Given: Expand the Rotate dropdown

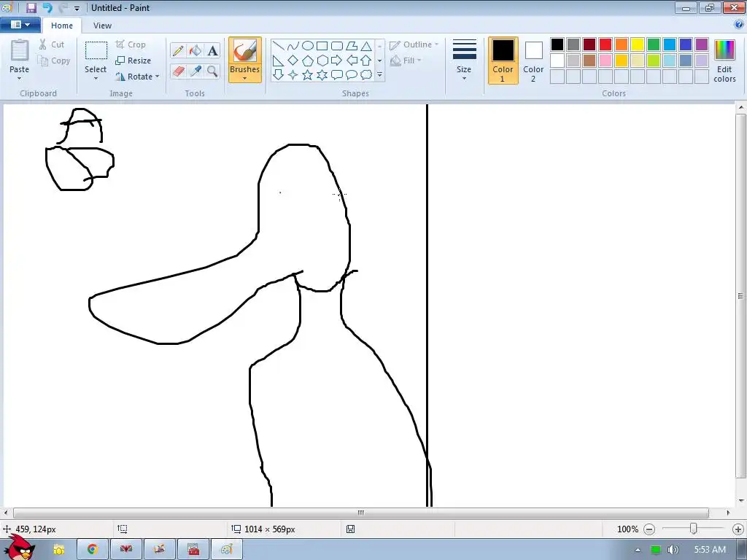Looking at the screenshot, I should pos(158,76).
